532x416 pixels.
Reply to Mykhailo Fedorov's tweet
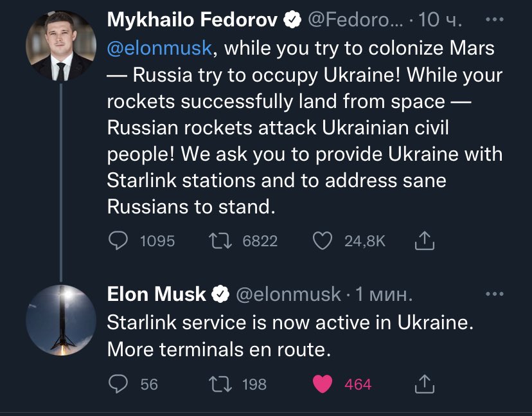[x=118, y=240]
